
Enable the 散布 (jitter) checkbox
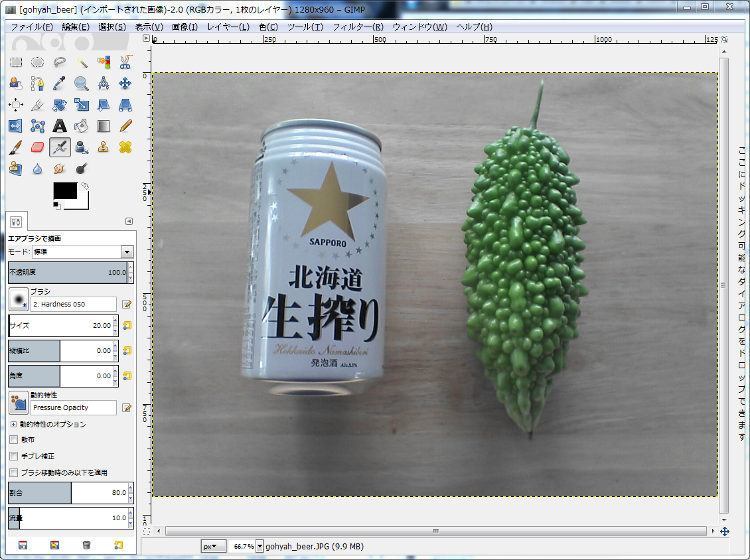pyautogui.click(x=14, y=439)
